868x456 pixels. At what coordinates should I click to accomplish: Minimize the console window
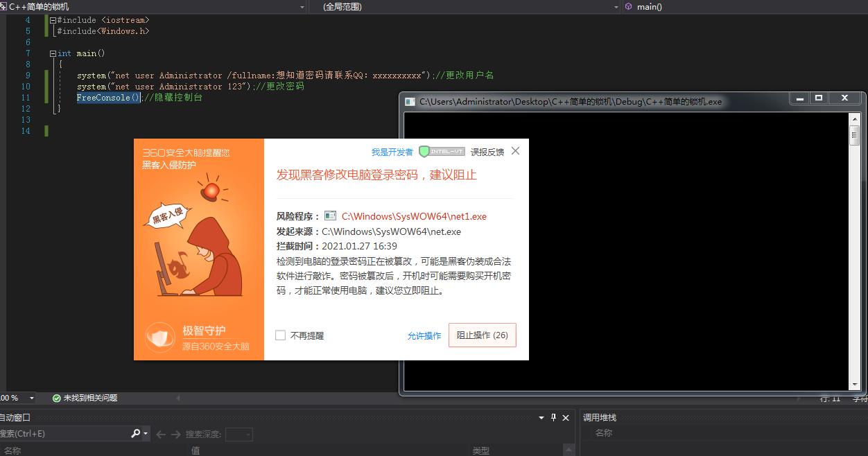click(801, 98)
